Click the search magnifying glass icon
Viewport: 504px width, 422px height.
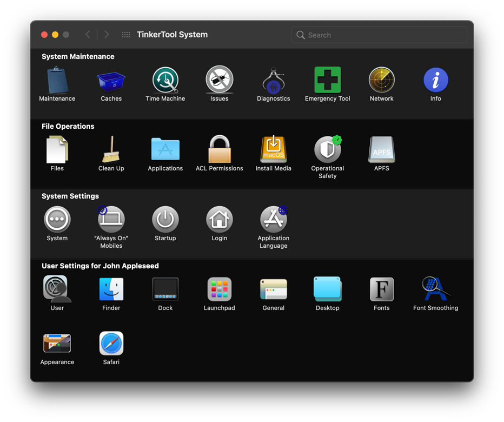point(301,35)
